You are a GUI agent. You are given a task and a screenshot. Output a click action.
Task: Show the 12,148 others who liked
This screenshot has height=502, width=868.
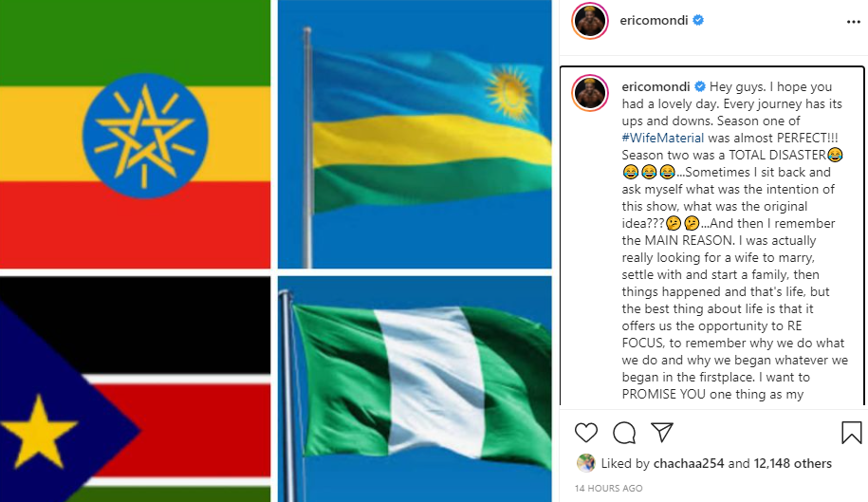click(x=793, y=463)
